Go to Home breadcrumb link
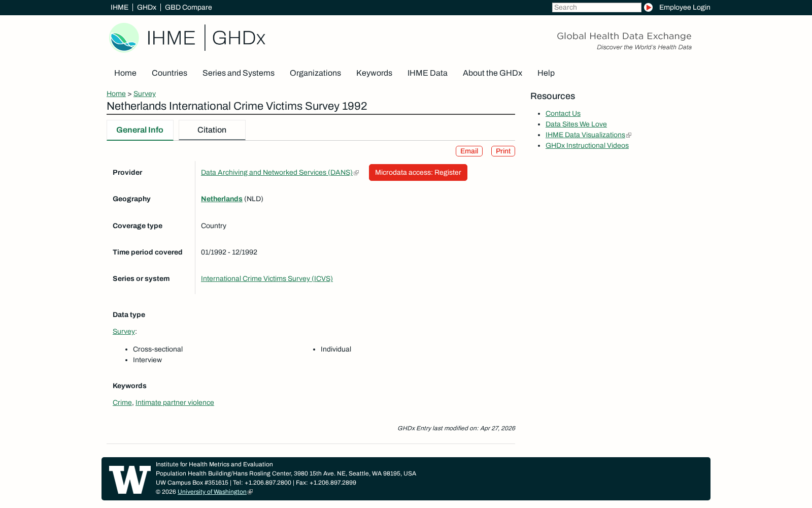 116,93
